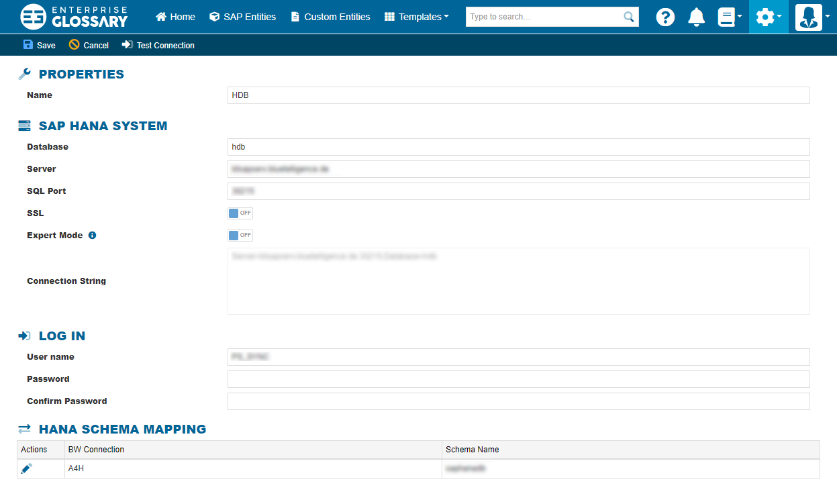Open the user profile dropdown

pos(812,17)
